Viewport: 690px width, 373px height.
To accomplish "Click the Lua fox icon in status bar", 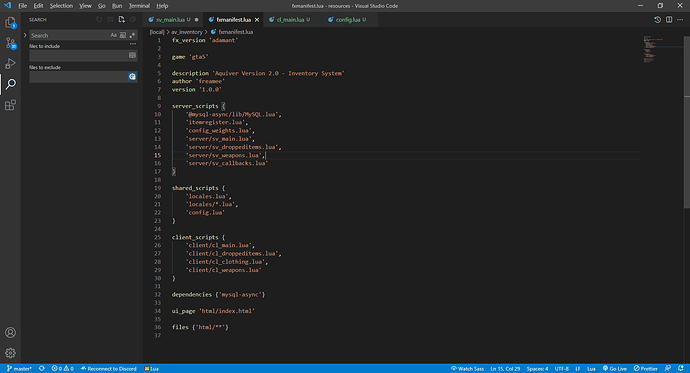I will (x=151, y=369).
